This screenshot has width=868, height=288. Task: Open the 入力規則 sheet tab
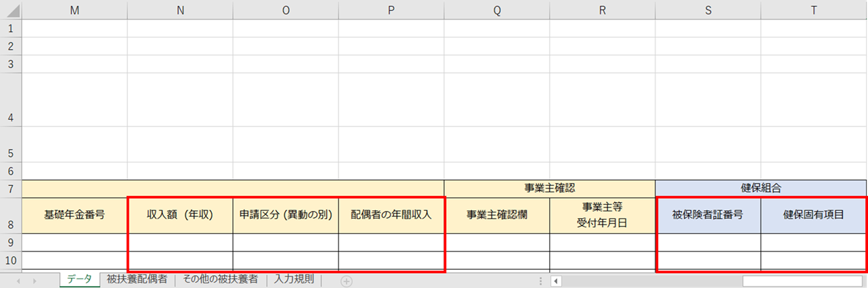tap(293, 279)
